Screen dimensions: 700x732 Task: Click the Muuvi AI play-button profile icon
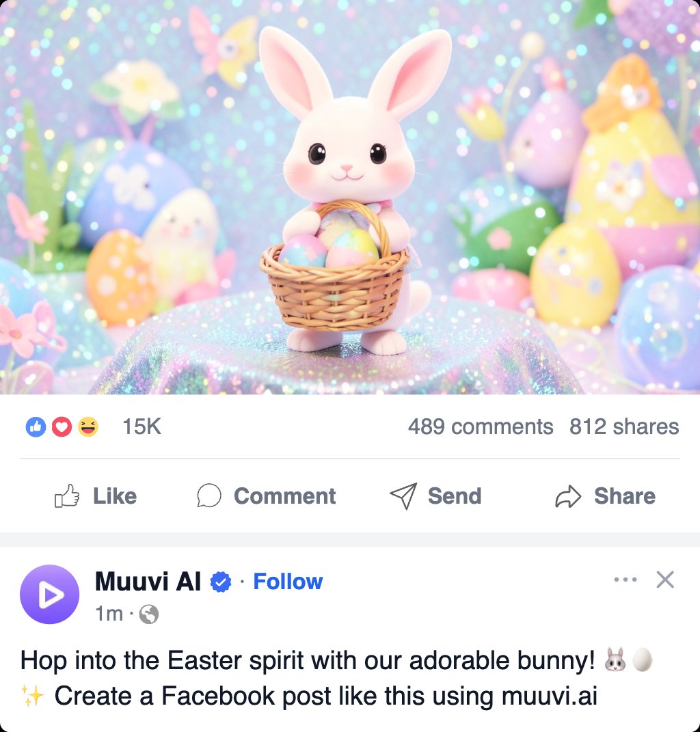[x=49, y=594]
